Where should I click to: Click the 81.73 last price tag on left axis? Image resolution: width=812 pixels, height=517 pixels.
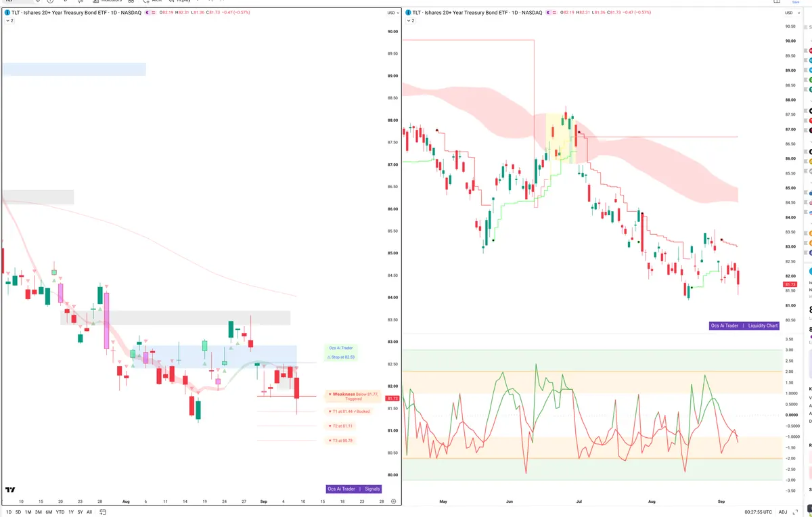point(392,399)
